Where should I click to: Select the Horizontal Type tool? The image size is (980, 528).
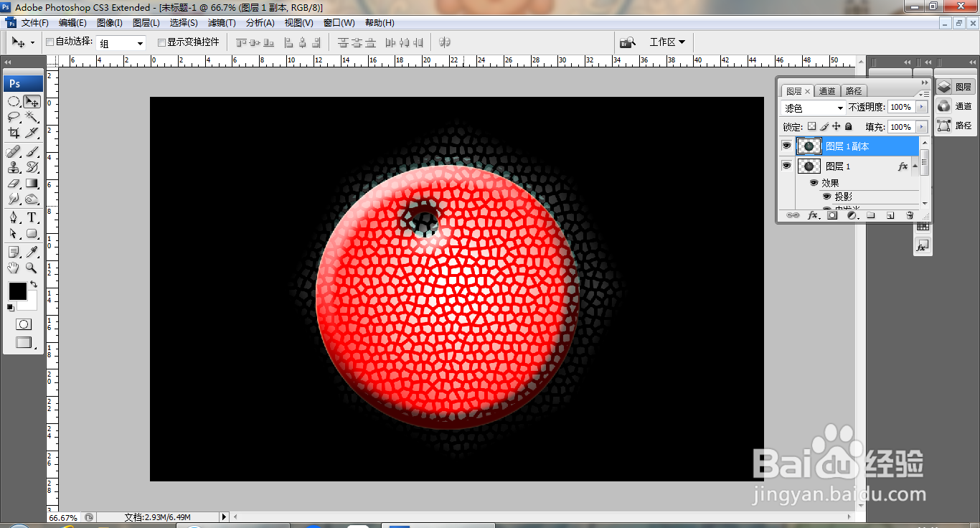32,218
